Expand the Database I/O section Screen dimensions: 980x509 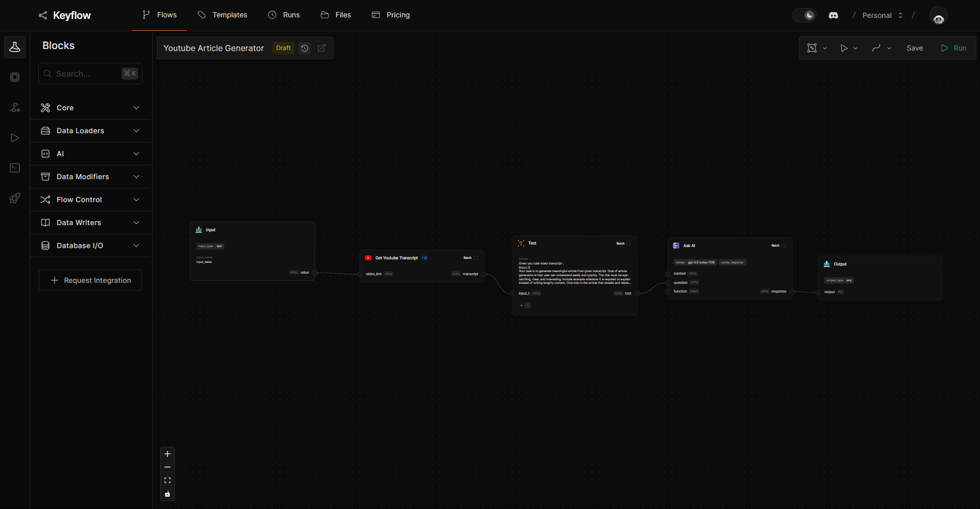pyautogui.click(x=90, y=246)
